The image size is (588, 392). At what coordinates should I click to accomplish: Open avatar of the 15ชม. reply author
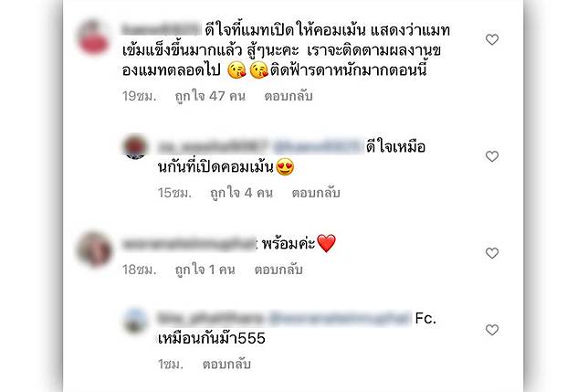pyautogui.click(x=135, y=146)
